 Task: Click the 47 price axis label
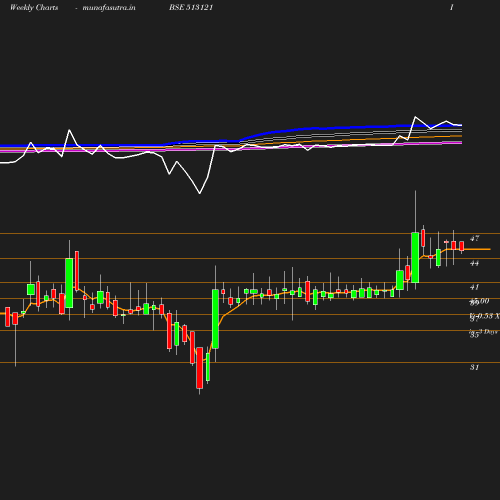[x=474, y=238]
